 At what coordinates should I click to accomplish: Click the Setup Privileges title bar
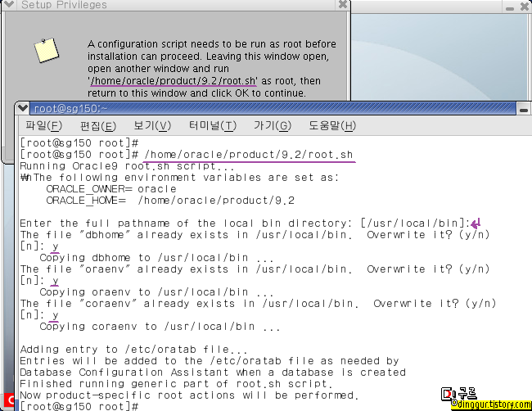click(177, 5)
